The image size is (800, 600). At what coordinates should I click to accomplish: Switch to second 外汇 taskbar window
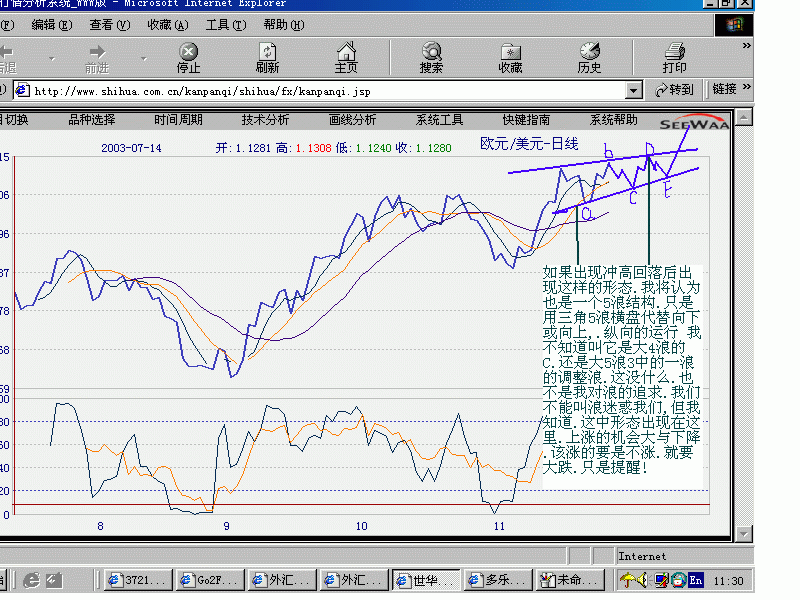354,580
